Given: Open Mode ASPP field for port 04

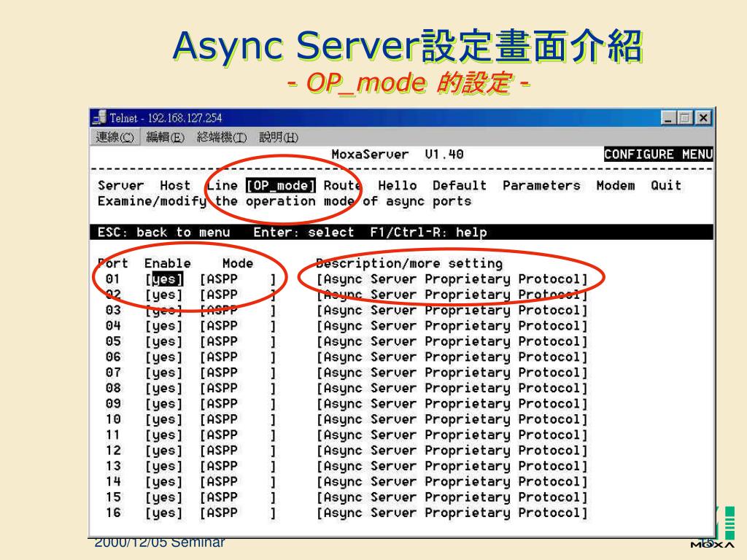Looking at the screenshot, I should 238,326.
